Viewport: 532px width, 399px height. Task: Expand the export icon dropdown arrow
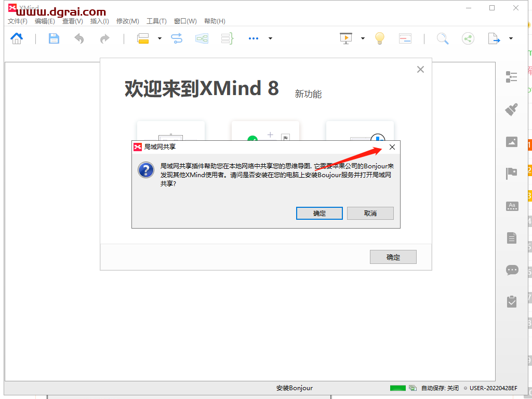coord(510,38)
